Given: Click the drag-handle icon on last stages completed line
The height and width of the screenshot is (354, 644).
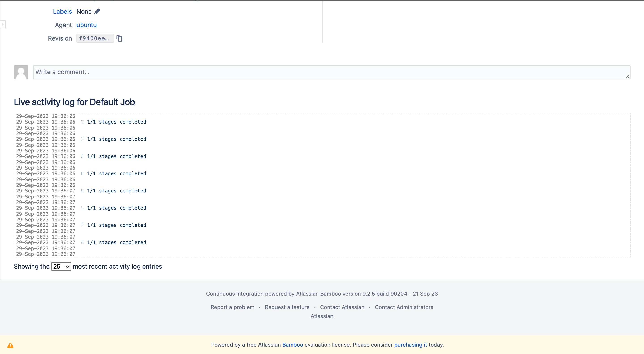Looking at the screenshot, I should tap(82, 242).
